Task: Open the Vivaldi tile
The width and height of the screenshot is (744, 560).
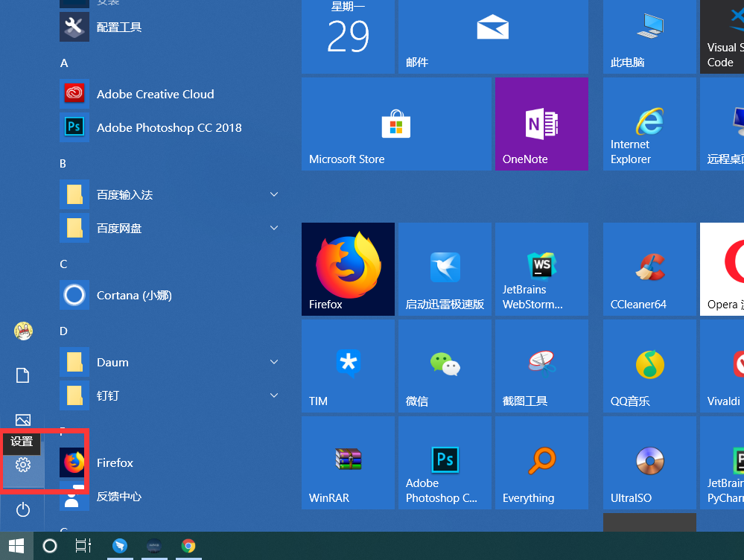Action: click(x=722, y=366)
